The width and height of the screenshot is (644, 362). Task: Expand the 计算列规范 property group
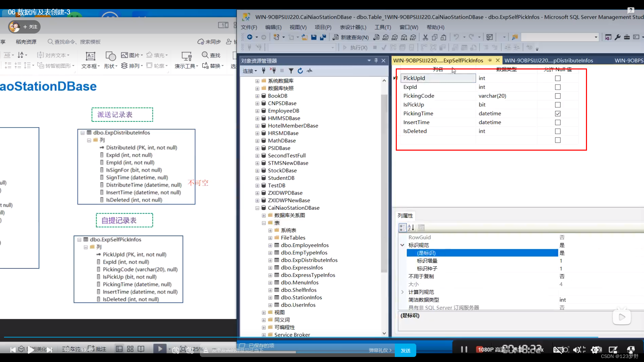coord(402,292)
